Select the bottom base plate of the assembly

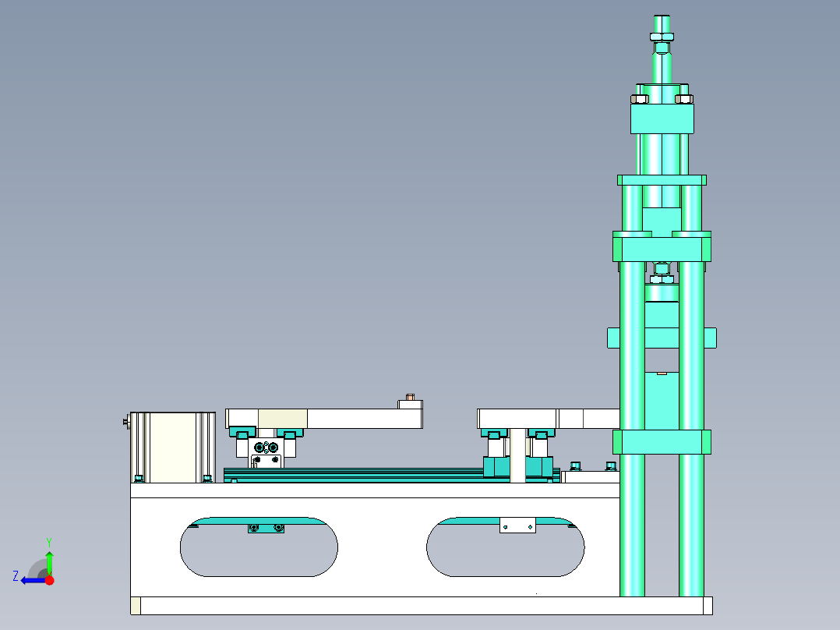pos(422,606)
